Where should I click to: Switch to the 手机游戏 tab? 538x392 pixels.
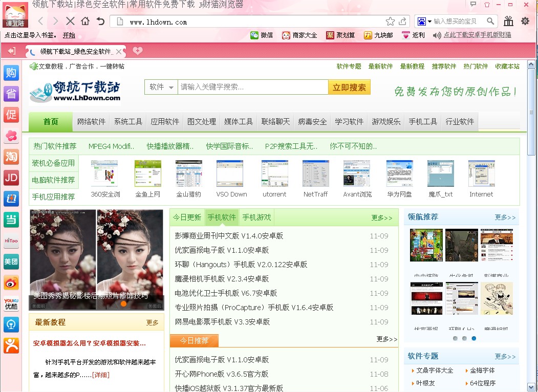tap(256, 217)
